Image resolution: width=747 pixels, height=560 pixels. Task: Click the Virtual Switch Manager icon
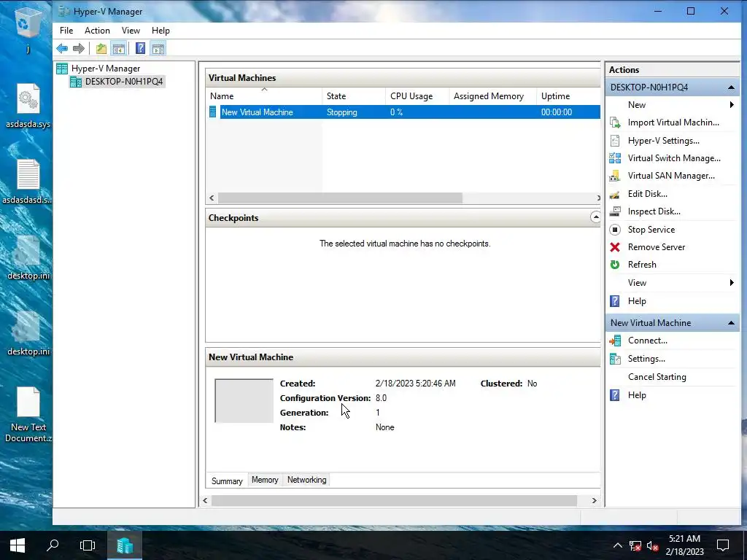click(x=615, y=158)
